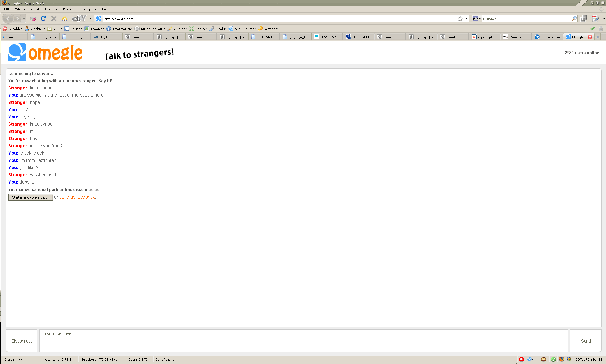This screenshot has height=364, width=606.
Task: Switch to the GRAFFART tab
Action: [328, 37]
